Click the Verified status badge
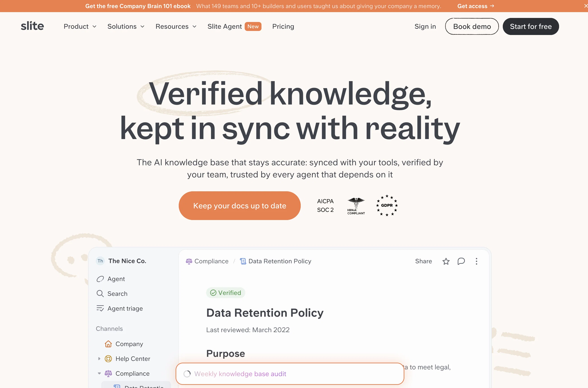Viewport: 588px width, 388px height. tap(226, 293)
